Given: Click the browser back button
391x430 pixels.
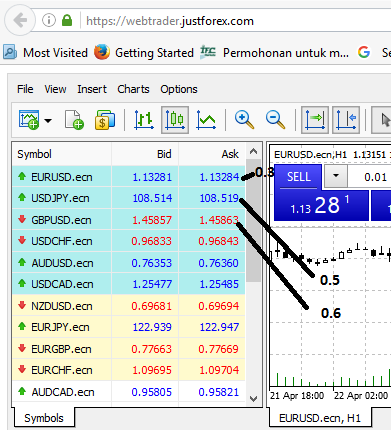Looking at the screenshot, I should pyautogui.click(x=20, y=21).
